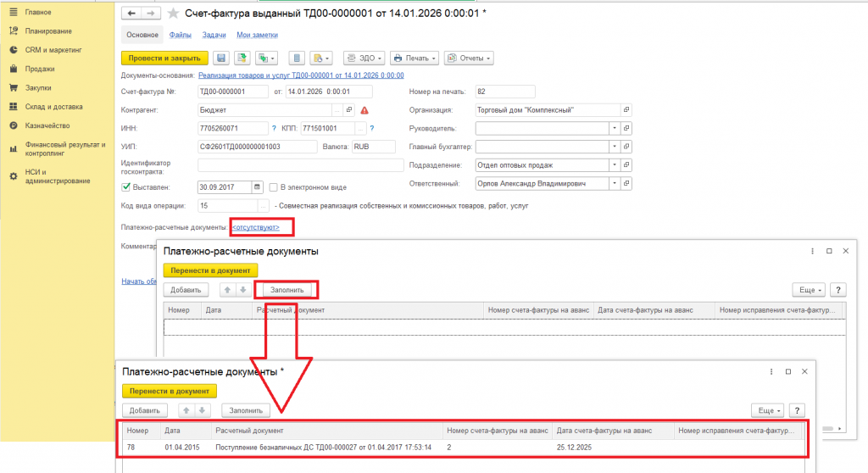Image resolution: width=868 pixels, height=473 pixels.
Task: Click the Провести и закрыть button
Action: click(164, 58)
